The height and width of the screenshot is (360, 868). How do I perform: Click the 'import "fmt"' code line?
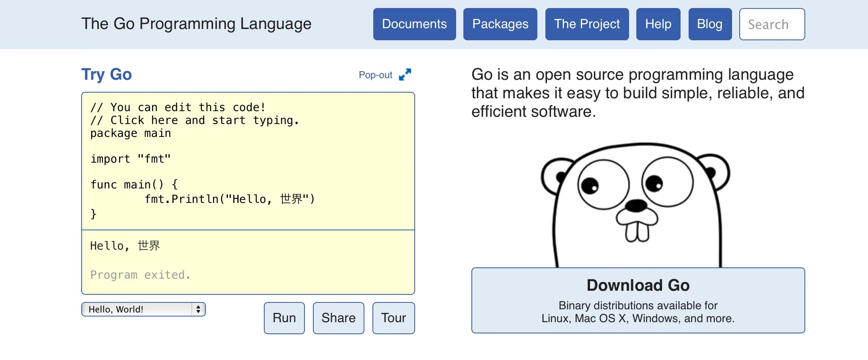coord(131,159)
